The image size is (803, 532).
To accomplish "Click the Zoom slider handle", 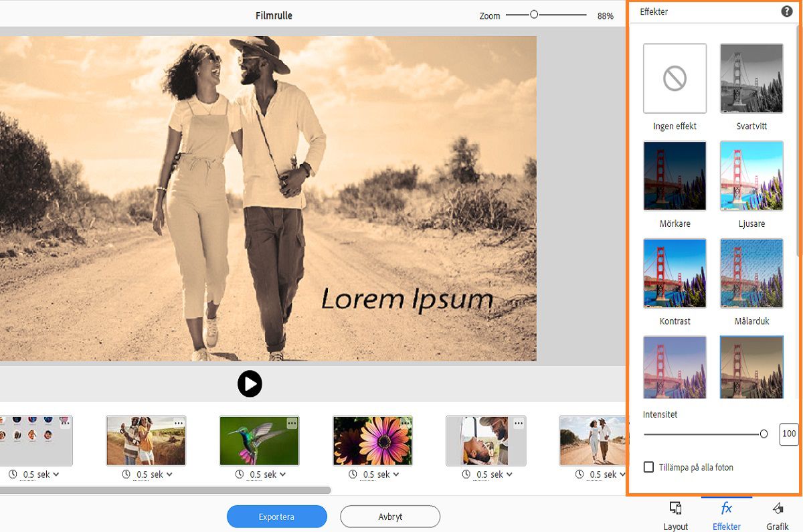I will coord(533,14).
